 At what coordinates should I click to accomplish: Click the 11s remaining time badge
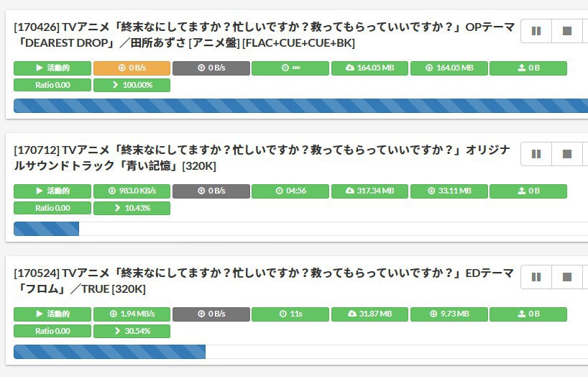pyautogui.click(x=290, y=314)
